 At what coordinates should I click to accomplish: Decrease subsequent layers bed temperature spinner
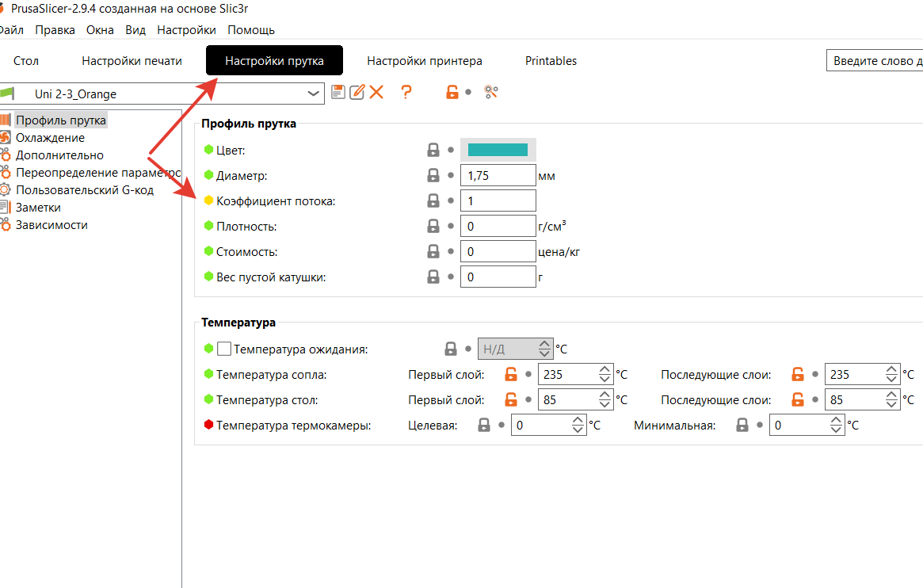pos(892,405)
